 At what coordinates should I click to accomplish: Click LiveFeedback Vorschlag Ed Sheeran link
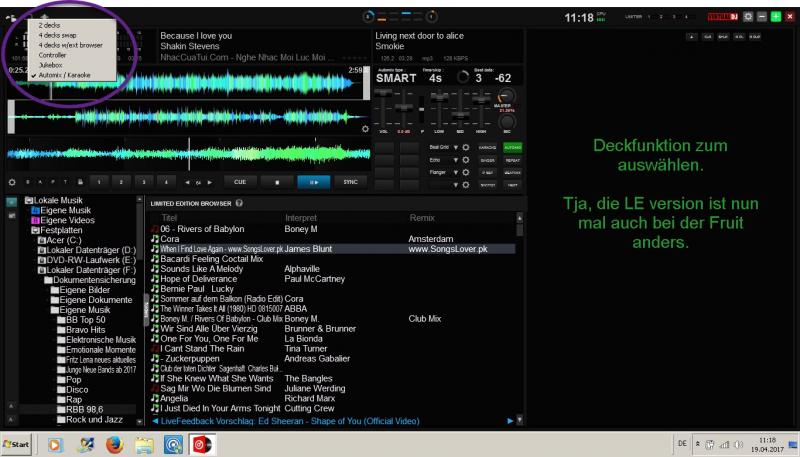tap(290, 421)
